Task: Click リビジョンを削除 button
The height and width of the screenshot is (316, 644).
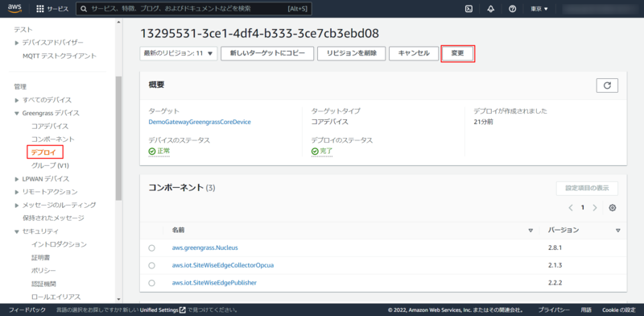Action: click(352, 53)
